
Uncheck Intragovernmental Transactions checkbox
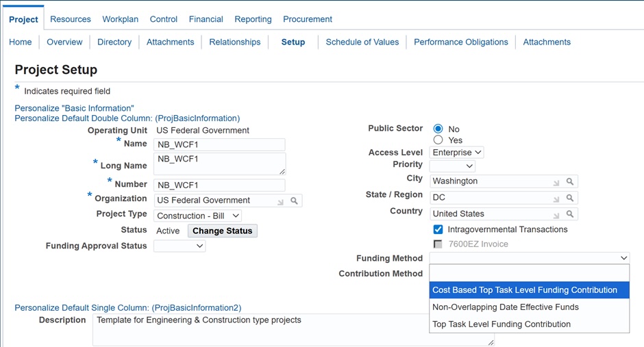(438, 229)
